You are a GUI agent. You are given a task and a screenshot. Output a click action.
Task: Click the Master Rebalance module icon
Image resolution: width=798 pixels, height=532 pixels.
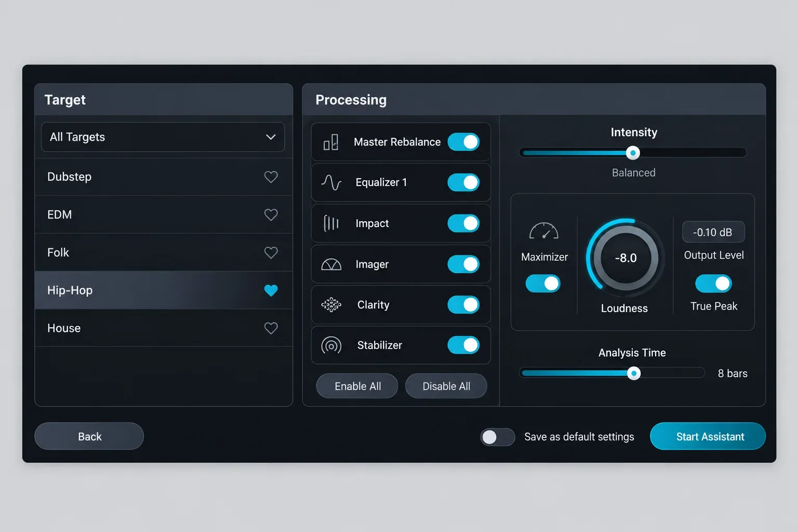pos(331,142)
